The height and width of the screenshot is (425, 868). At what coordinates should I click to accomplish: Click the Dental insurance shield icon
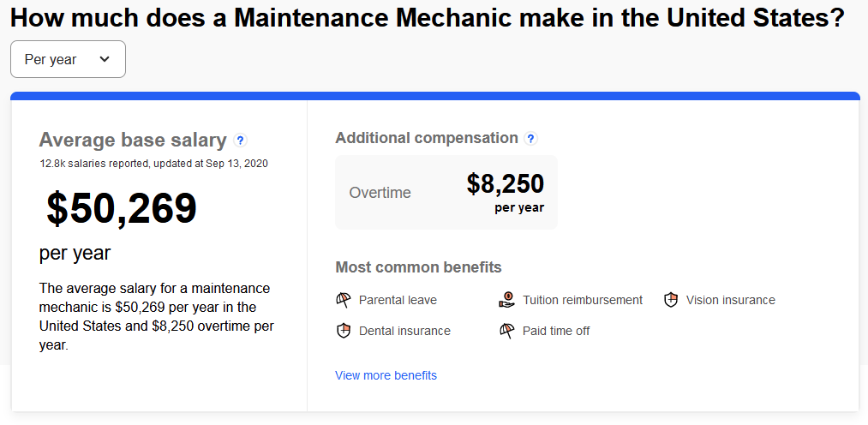[x=344, y=331]
